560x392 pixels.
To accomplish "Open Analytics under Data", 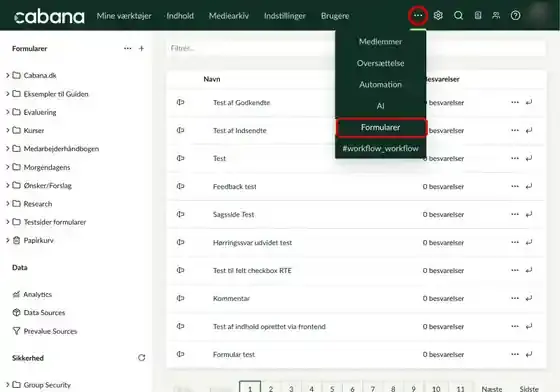I will 38,295.
